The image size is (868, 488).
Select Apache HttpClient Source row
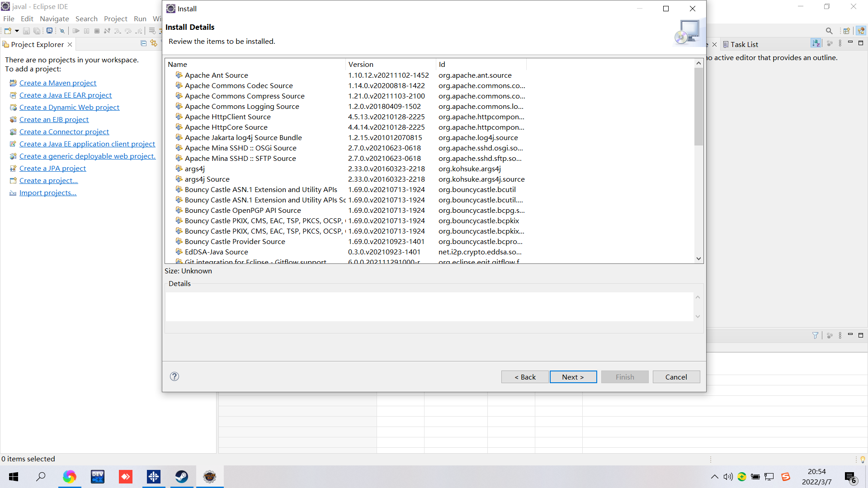227,117
